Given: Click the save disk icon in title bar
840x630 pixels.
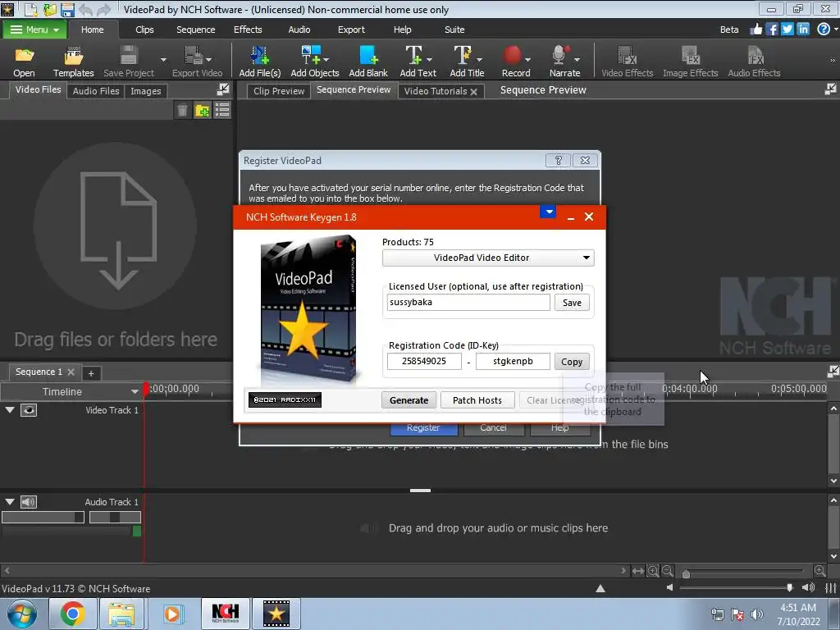Looking at the screenshot, I should pos(67,10).
